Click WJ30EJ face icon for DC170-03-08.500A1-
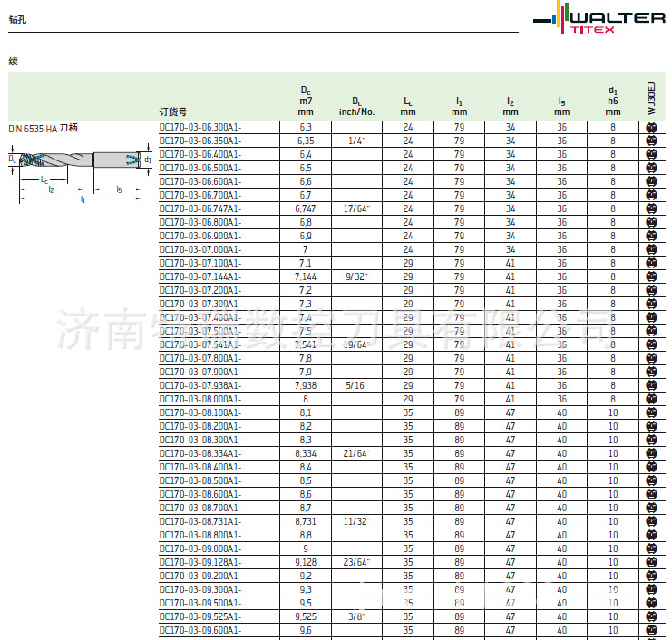 (651, 480)
